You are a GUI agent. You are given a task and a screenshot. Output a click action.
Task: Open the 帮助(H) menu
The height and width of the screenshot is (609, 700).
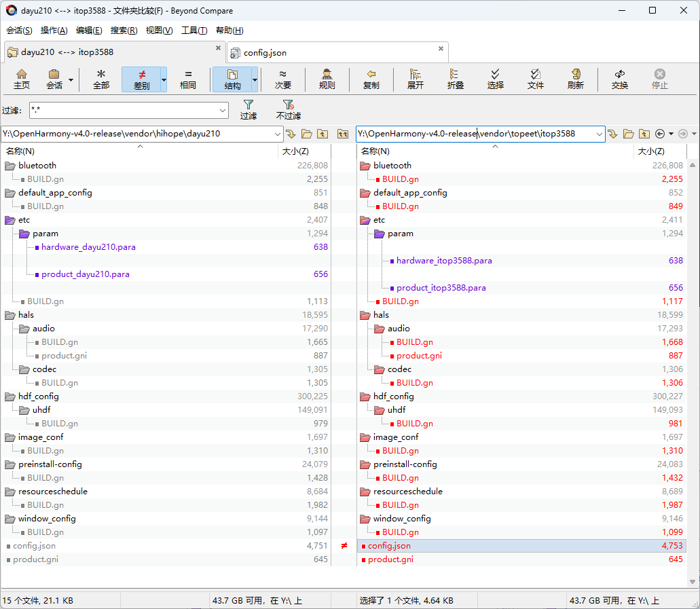[229, 31]
